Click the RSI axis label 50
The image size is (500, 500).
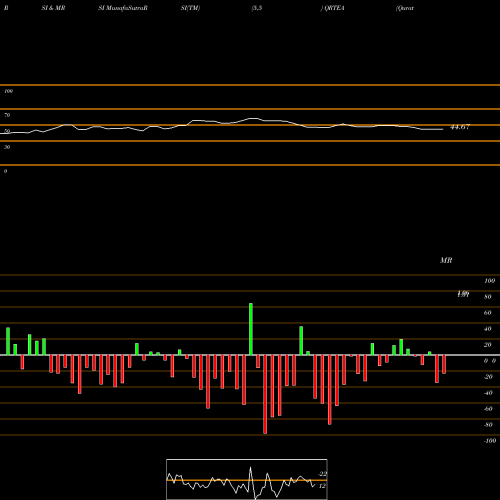7,131
